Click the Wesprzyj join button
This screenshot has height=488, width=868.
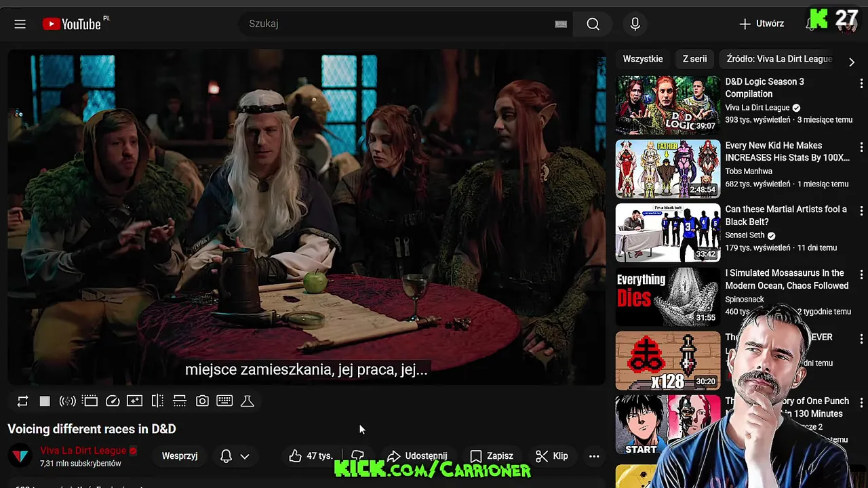180,456
